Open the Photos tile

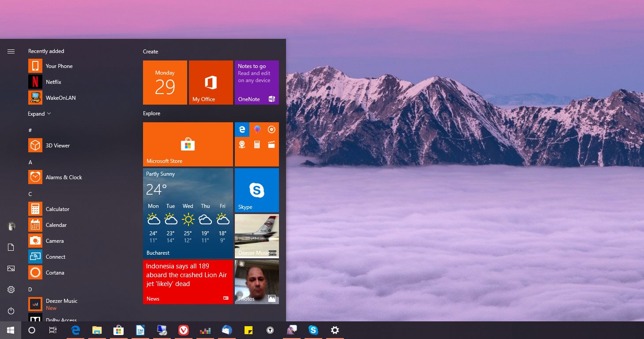257,282
